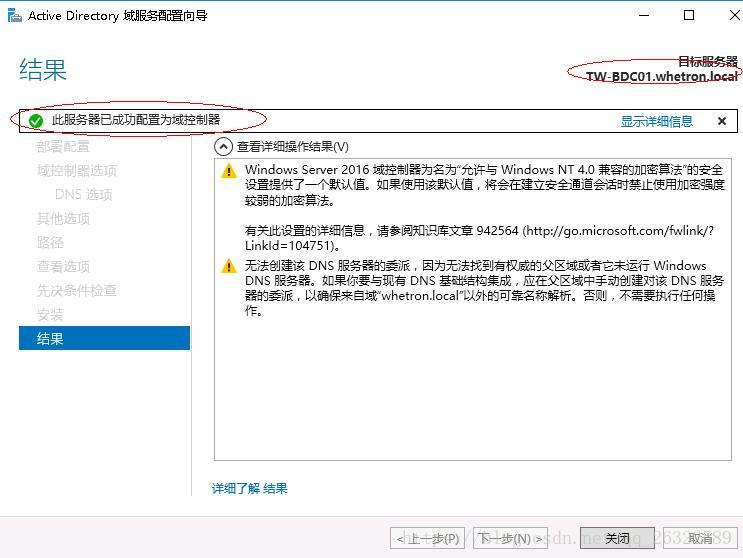This screenshot has height=558, width=743.
Task: Click the DNS delegation warning message text
Action: (x=484, y=288)
